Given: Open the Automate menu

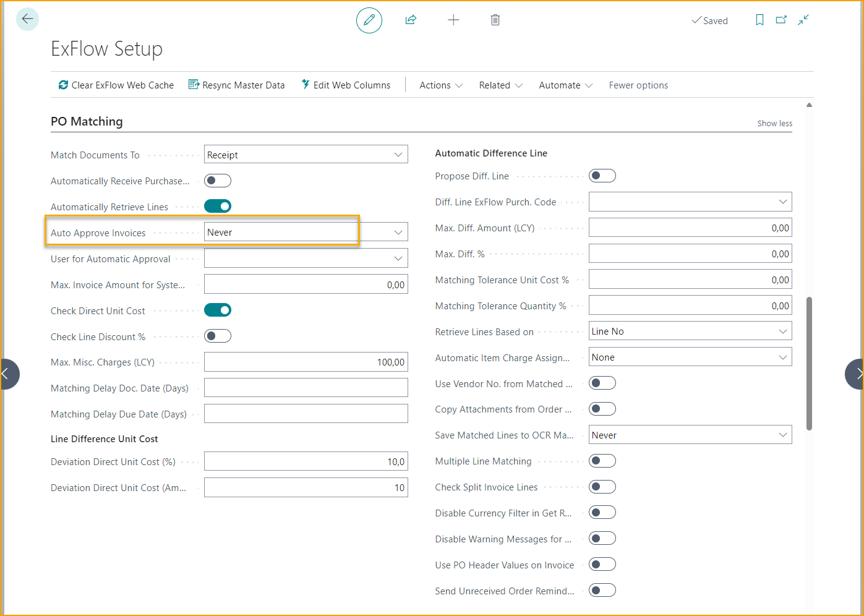Looking at the screenshot, I should pyautogui.click(x=565, y=85).
